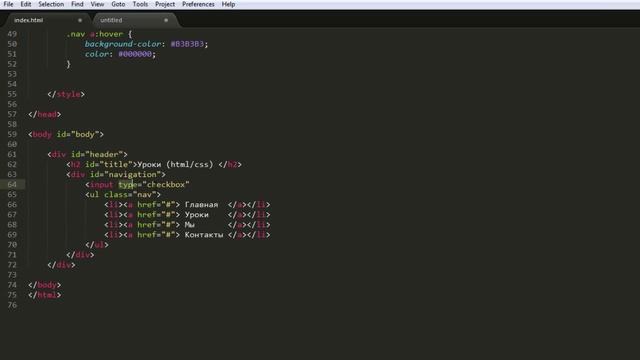Click the "title" id value
Screen dimensions: 640x360
116,164
